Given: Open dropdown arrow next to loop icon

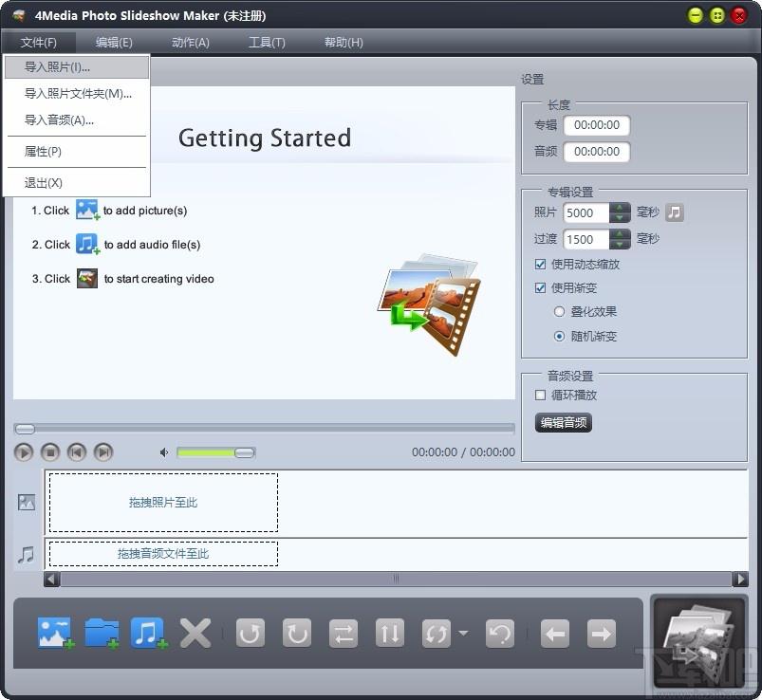Looking at the screenshot, I should coord(463,633).
